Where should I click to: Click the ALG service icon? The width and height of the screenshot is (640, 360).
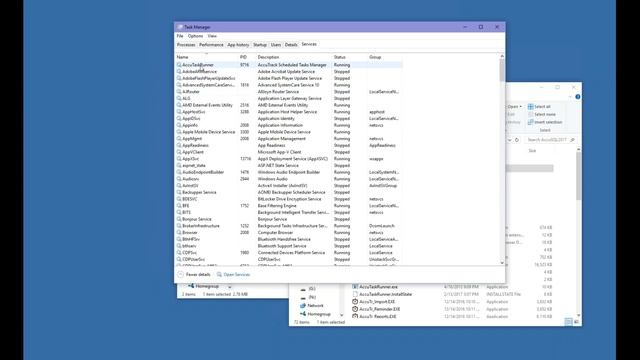(x=179, y=98)
